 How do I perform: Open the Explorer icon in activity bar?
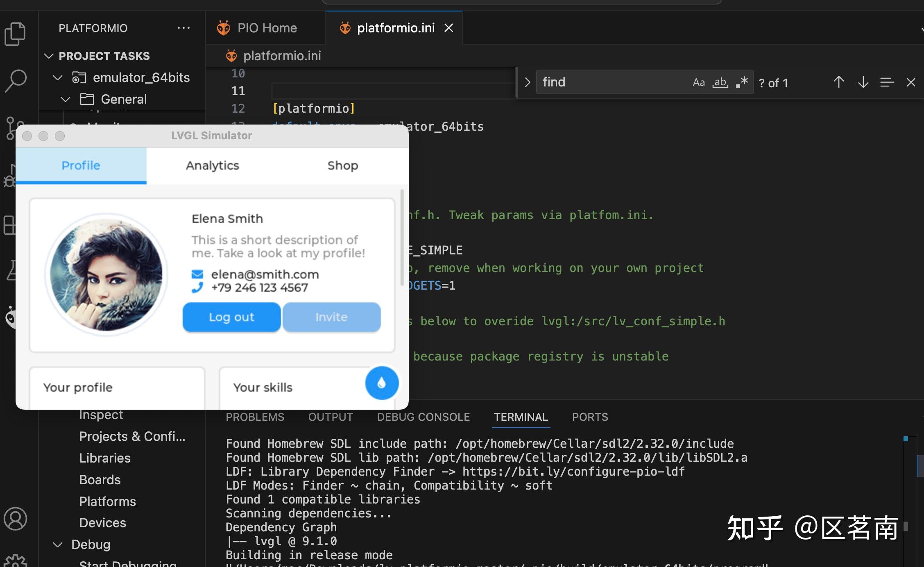15,34
